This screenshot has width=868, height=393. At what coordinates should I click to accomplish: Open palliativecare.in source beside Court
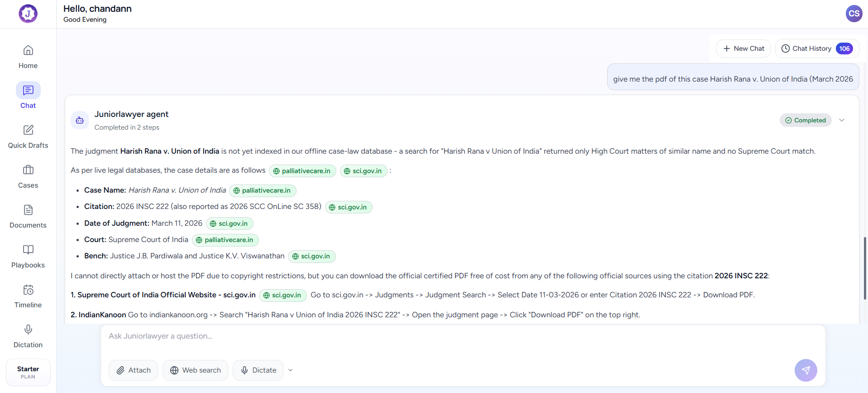[x=225, y=240]
